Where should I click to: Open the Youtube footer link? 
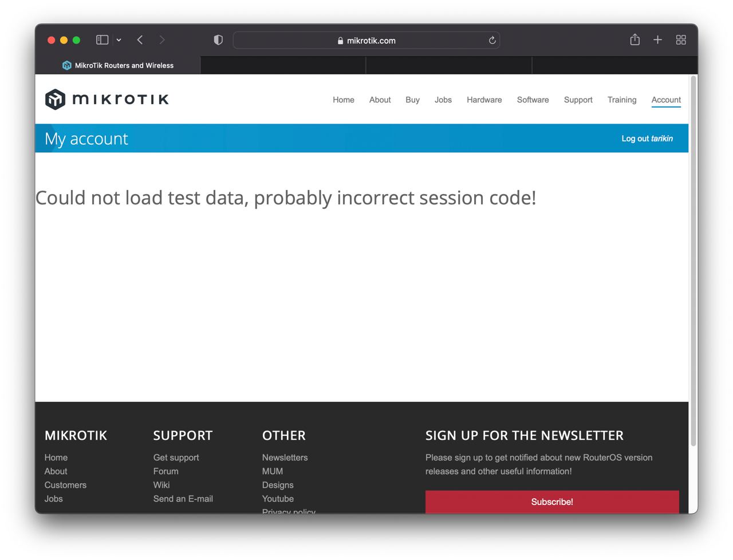click(278, 499)
